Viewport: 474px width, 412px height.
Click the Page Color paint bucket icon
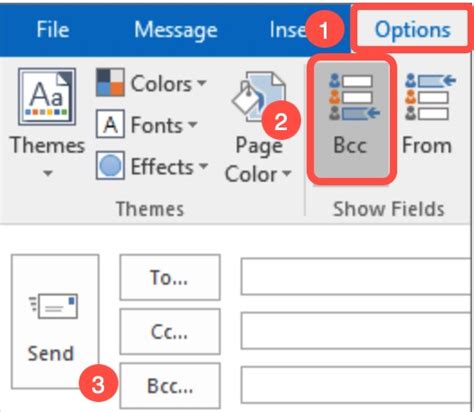[x=259, y=98]
